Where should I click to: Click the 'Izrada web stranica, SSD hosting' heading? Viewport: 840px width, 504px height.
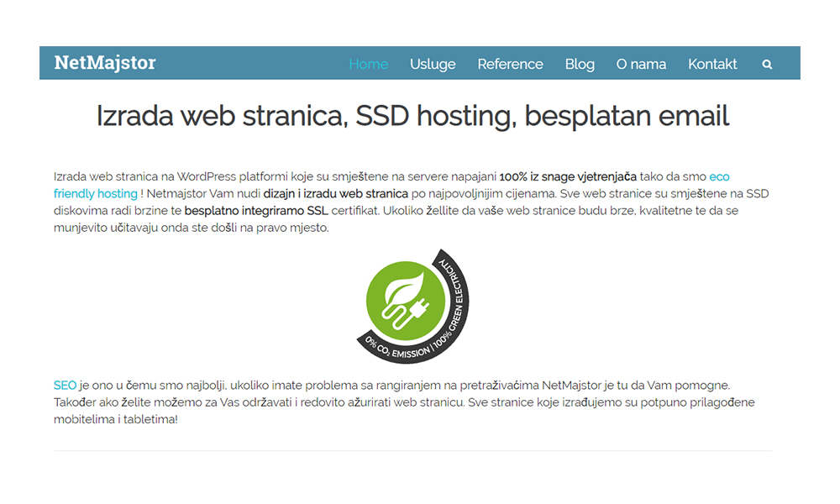[412, 116]
